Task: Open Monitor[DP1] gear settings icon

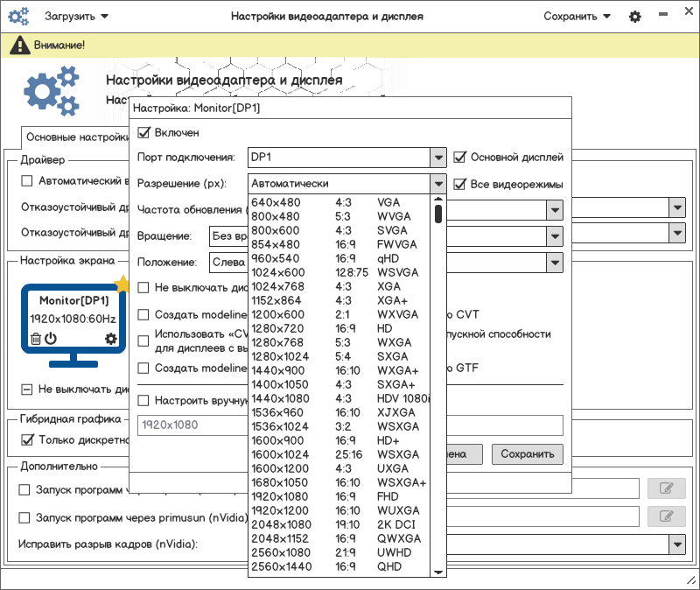Action: (110, 339)
